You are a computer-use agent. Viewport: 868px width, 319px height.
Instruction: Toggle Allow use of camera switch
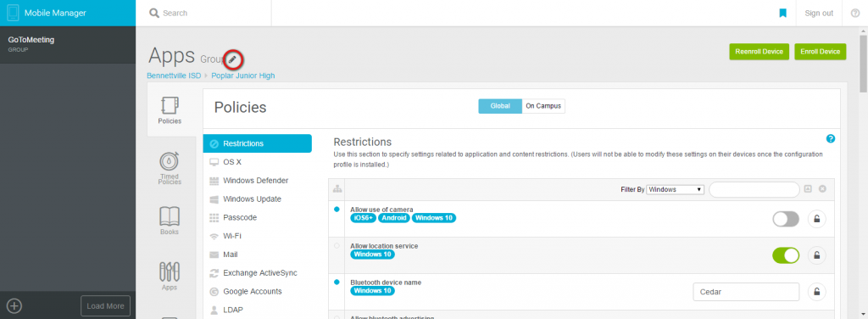(x=786, y=219)
